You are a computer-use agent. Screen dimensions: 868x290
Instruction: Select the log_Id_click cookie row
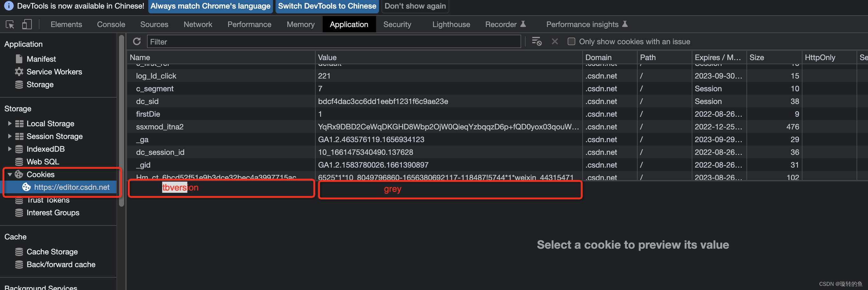(497, 76)
